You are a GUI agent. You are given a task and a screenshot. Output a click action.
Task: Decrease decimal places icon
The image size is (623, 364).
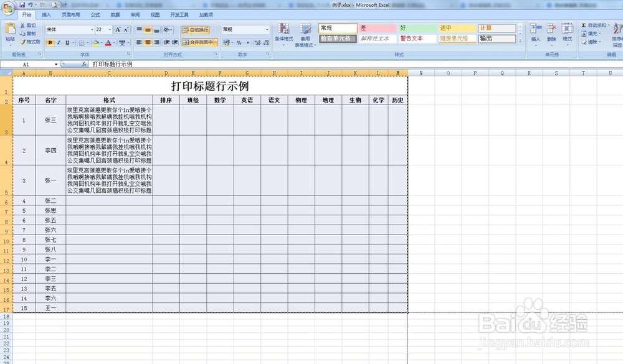(x=266, y=42)
